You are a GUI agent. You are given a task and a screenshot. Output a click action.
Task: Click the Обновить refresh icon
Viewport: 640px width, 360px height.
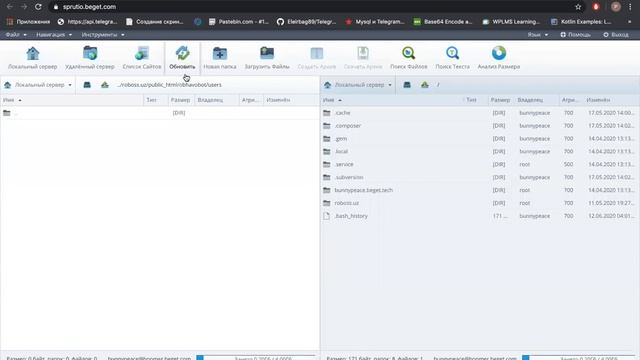coord(182,58)
